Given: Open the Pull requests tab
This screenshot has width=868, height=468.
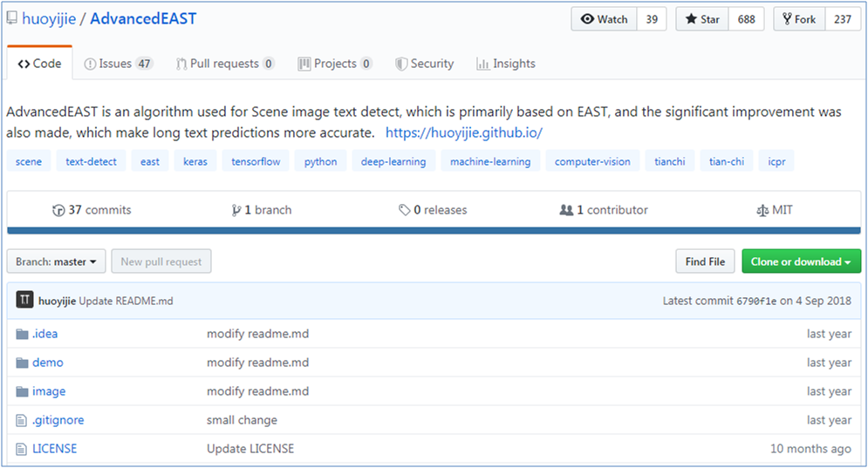Looking at the screenshot, I should [x=225, y=64].
